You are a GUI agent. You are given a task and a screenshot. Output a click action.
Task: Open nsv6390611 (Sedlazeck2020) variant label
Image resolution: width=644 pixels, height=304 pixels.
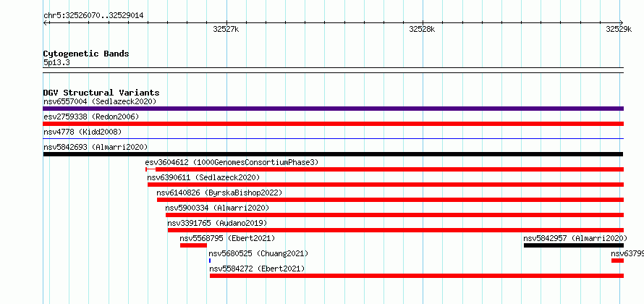(204, 177)
